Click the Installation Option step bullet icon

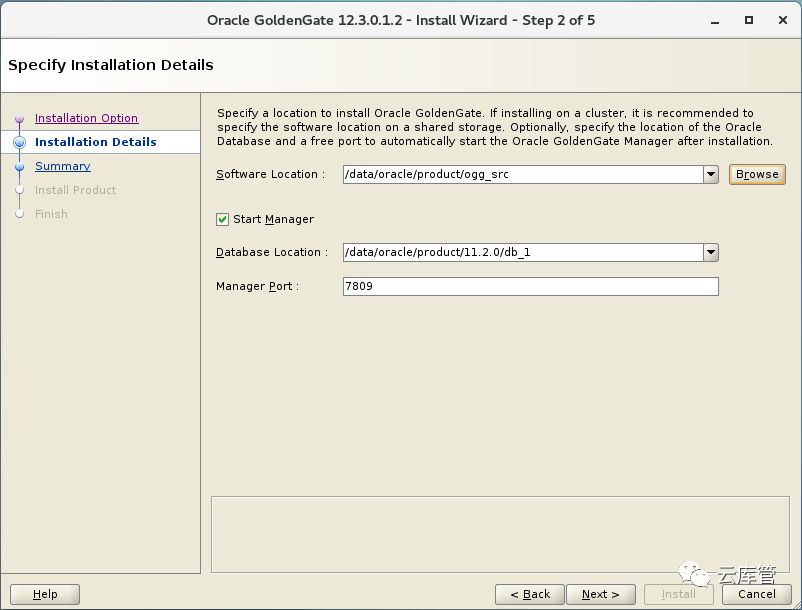coord(19,119)
